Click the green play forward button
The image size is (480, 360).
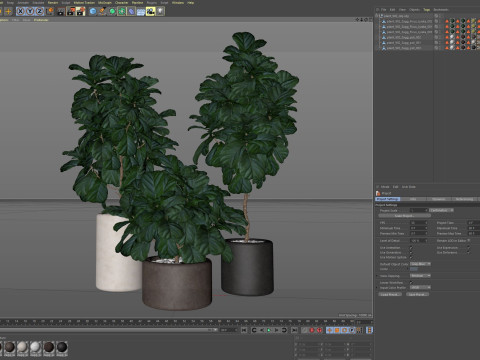(269, 330)
